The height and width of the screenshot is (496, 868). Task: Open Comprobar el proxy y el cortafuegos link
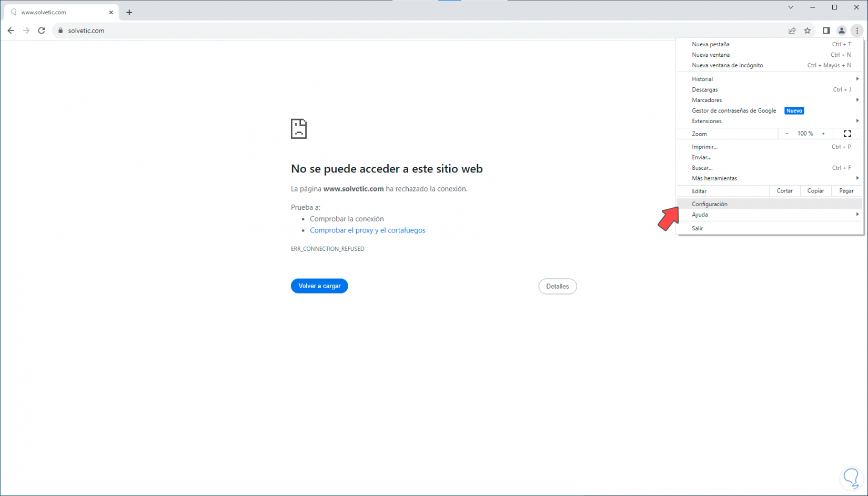(368, 230)
